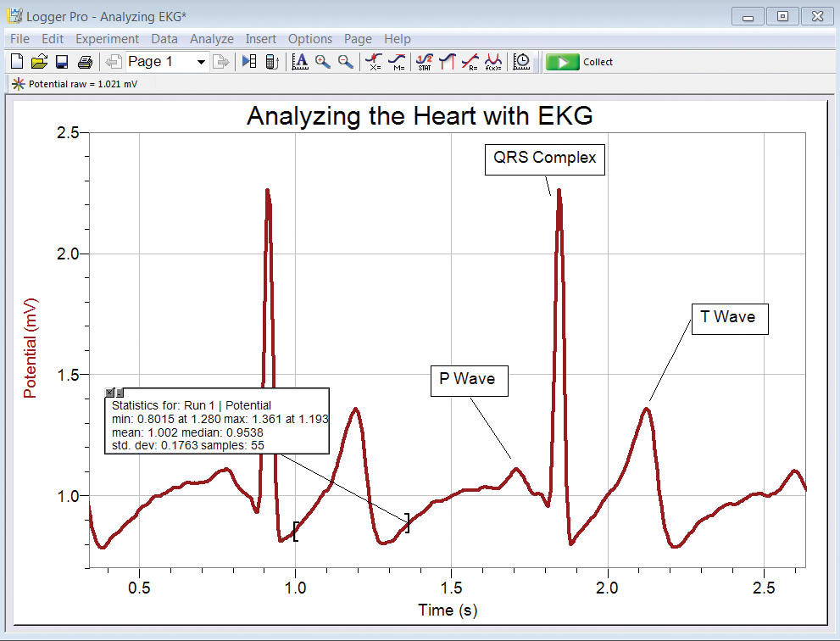Open the Experiment menu
840x641 pixels.
[107, 39]
